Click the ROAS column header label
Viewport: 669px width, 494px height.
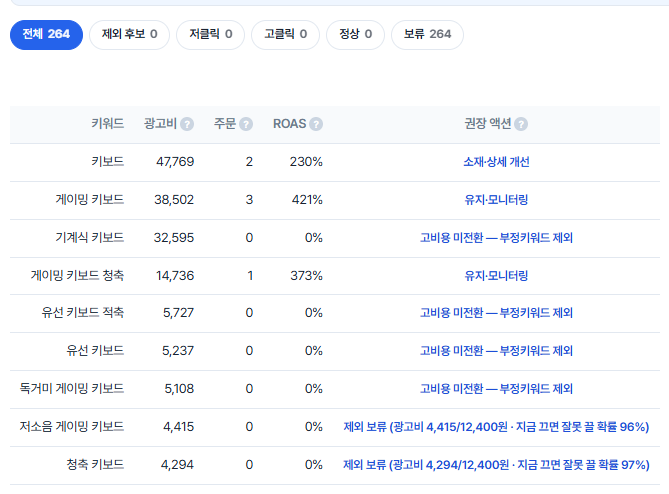[289, 124]
